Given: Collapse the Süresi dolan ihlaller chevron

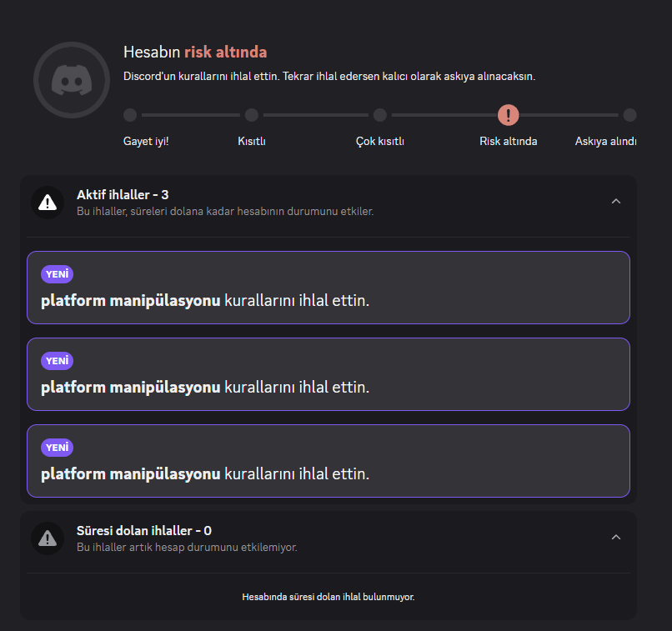Looking at the screenshot, I should pyautogui.click(x=616, y=537).
